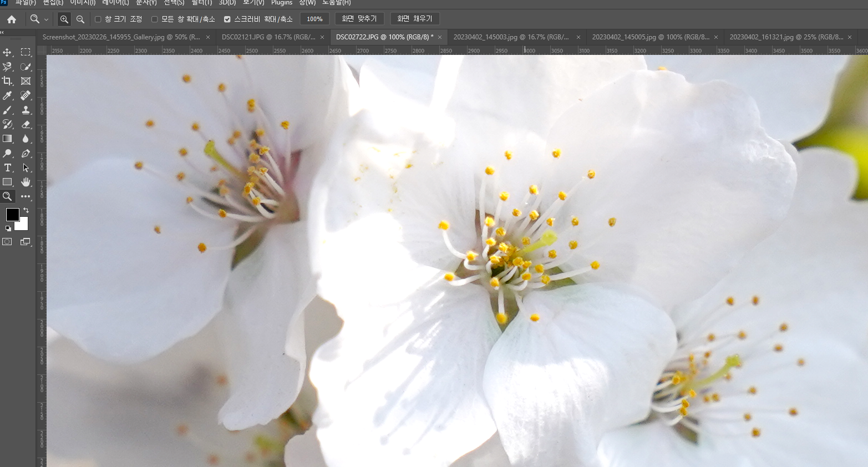Collapse the toolbox with double-arrow

[x=2, y=33]
